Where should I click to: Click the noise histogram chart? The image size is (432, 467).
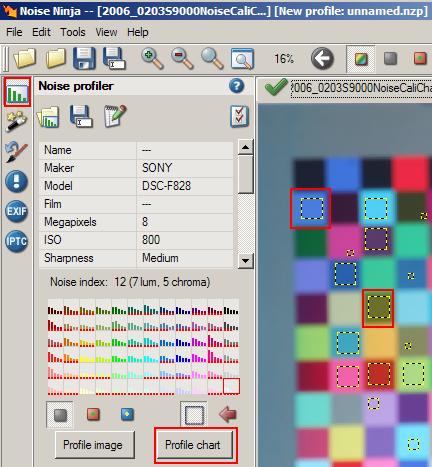pyautogui.click(x=143, y=347)
